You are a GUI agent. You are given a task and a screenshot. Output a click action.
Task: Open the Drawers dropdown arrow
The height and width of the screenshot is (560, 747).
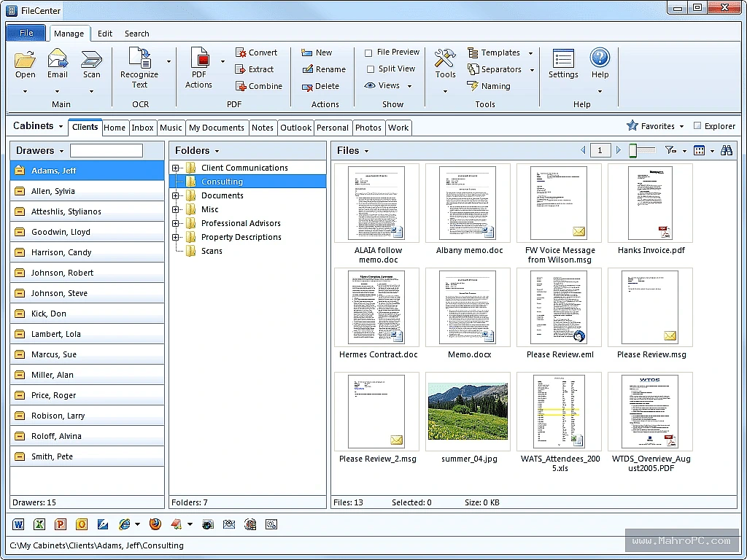click(61, 152)
